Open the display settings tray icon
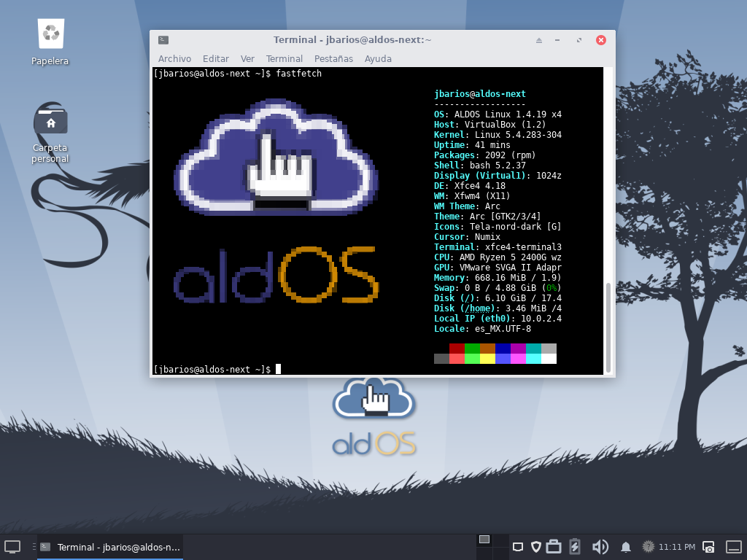The image size is (747, 560). click(x=518, y=547)
